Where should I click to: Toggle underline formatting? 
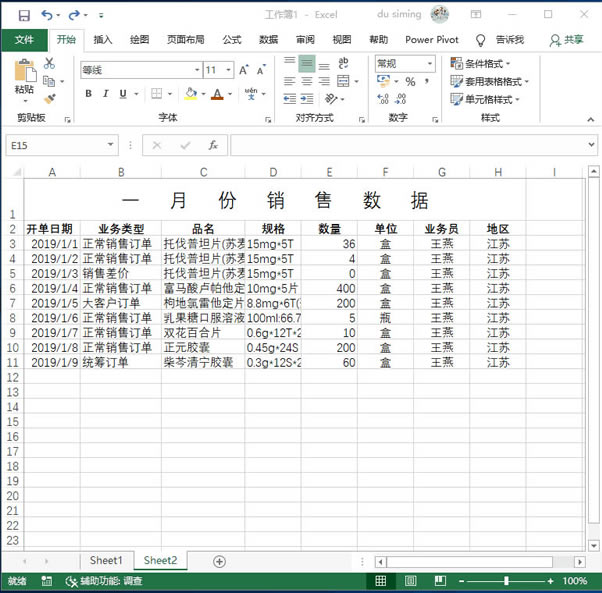coord(123,93)
